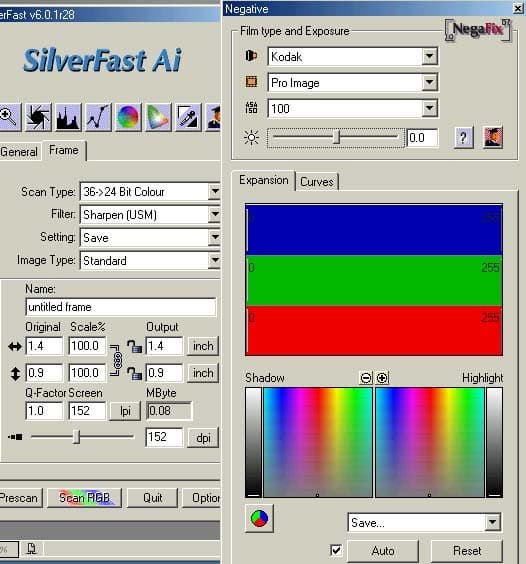Toggle the width output lock icon
The height and width of the screenshot is (564, 526).
click(x=134, y=346)
